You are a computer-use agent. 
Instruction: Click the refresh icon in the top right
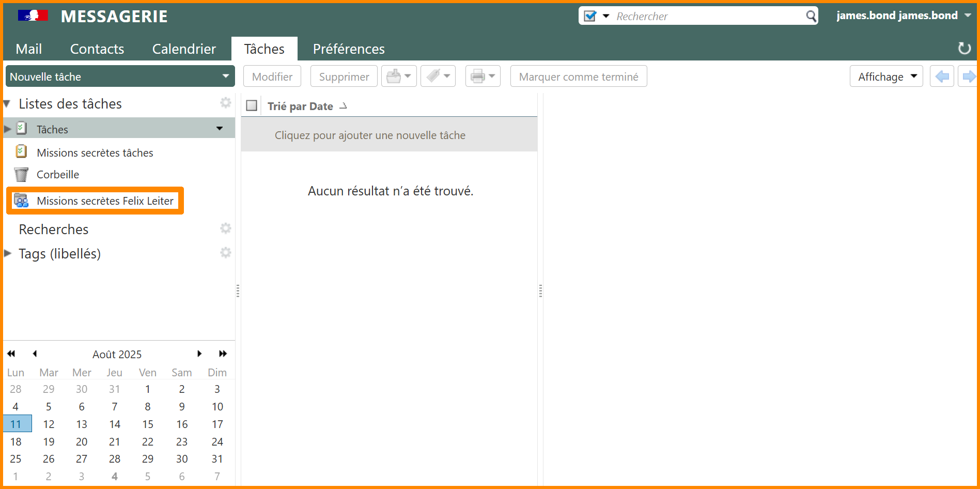(964, 49)
